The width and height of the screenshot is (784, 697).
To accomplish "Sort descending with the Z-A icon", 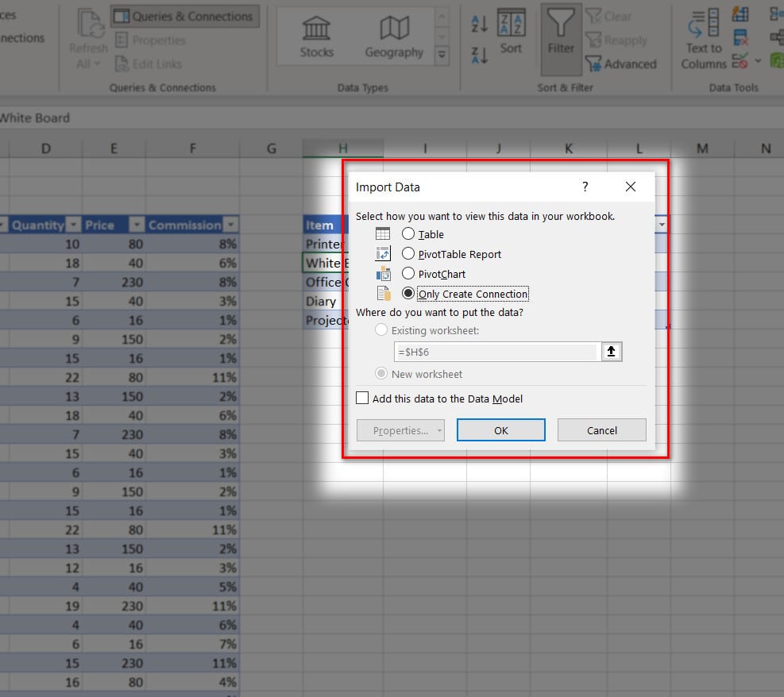I will coord(479,56).
